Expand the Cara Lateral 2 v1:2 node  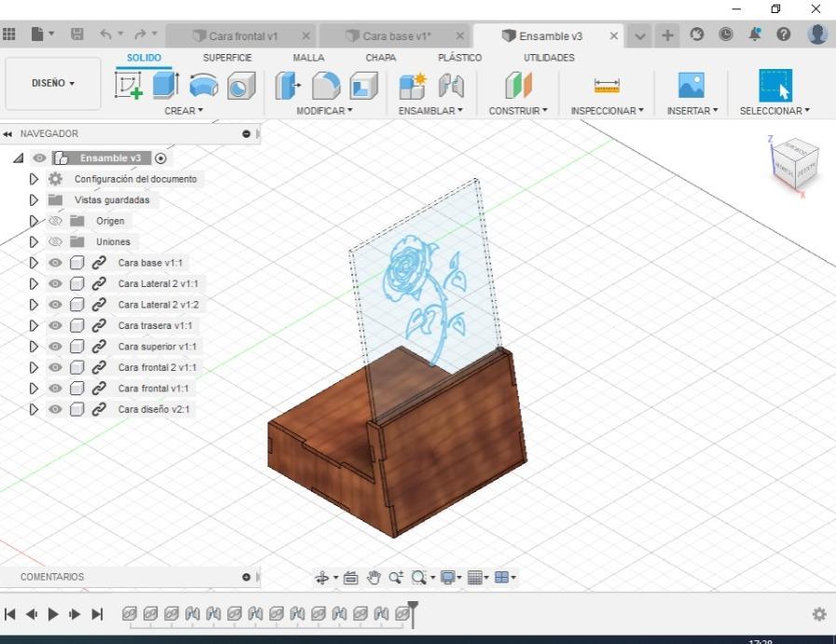[34, 305]
